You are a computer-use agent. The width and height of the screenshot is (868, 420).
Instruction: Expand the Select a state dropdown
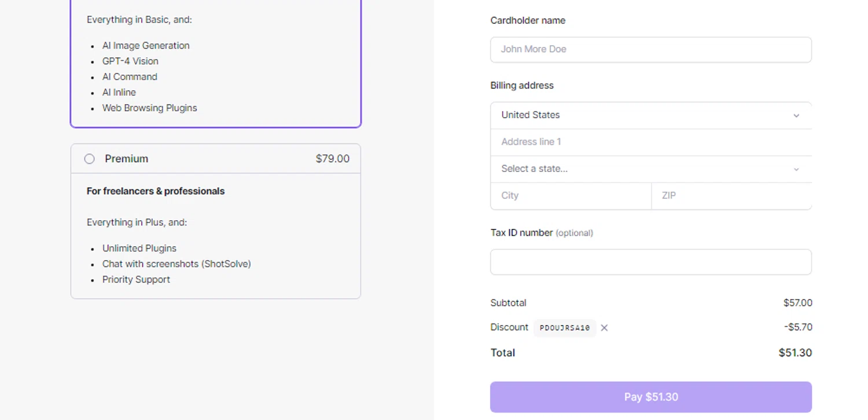651,169
